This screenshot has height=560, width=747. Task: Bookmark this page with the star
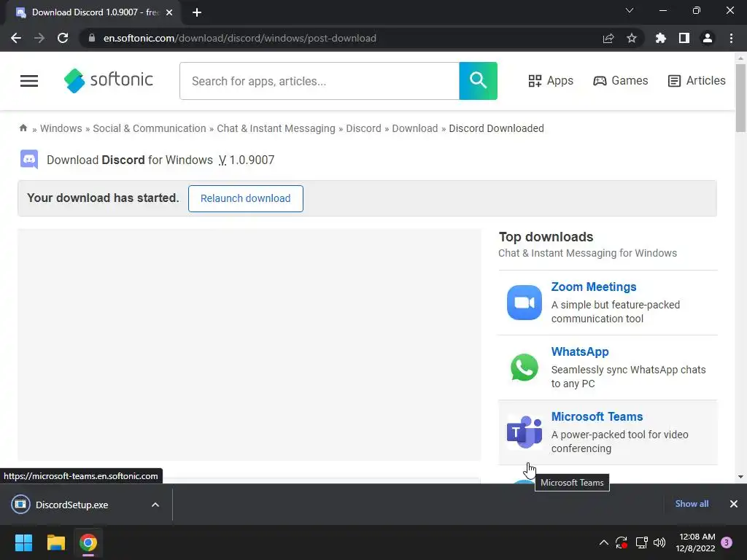click(x=632, y=38)
